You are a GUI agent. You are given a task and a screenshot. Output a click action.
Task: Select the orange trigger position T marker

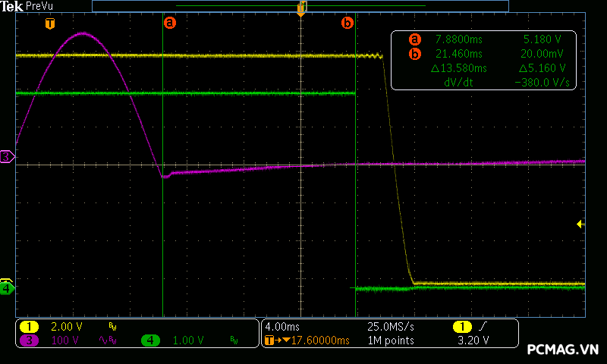coord(50,24)
